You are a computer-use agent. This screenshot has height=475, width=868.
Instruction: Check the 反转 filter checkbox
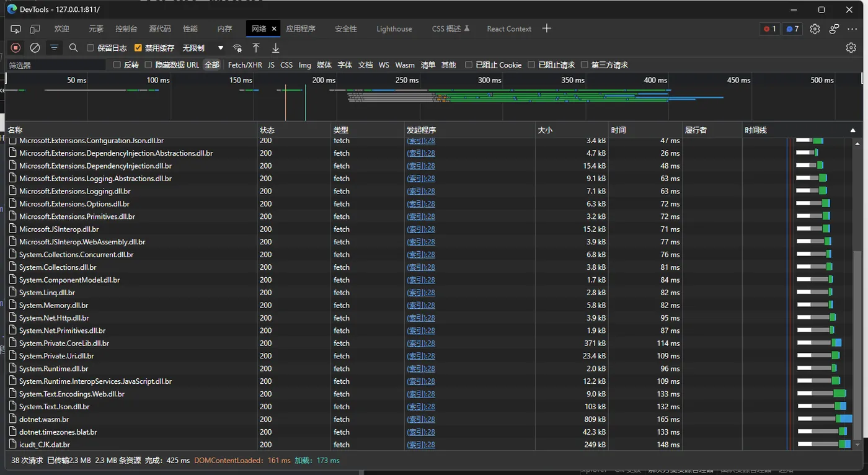pyautogui.click(x=117, y=64)
